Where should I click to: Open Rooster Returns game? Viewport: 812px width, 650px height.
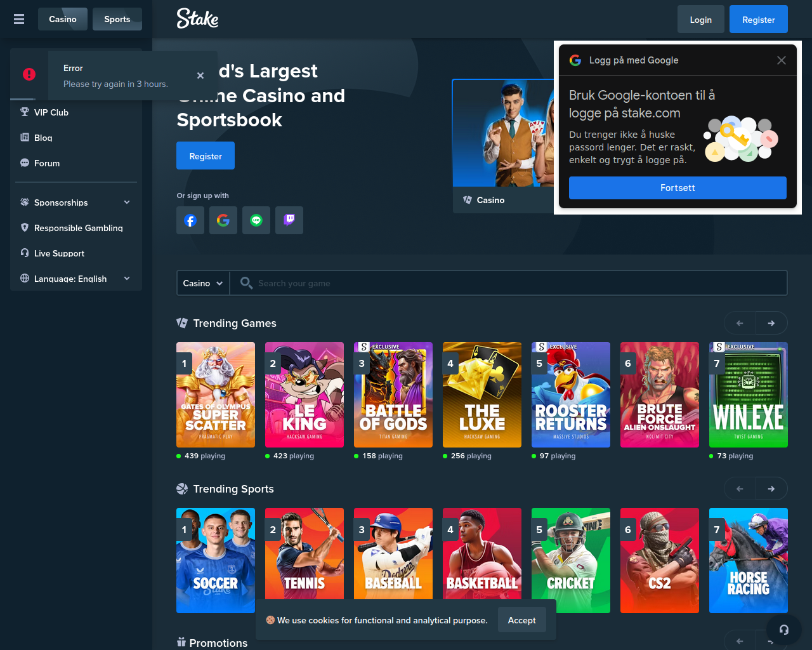[x=571, y=395]
